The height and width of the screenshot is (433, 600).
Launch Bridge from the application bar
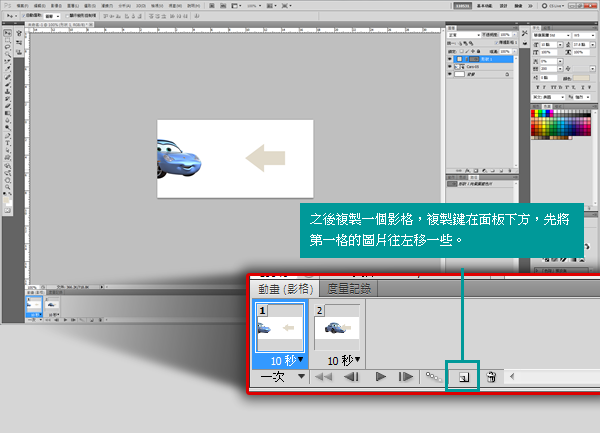(x=212, y=6)
